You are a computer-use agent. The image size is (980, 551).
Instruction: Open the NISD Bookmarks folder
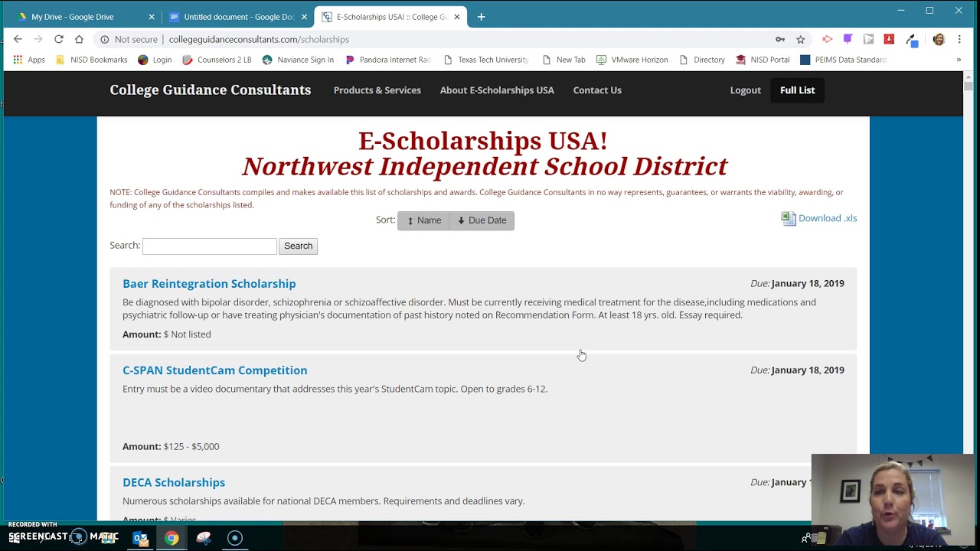pos(91,60)
